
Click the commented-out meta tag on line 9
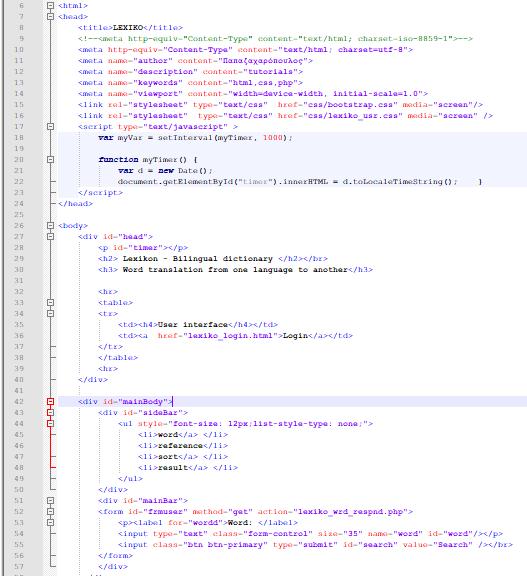[x=275, y=39]
